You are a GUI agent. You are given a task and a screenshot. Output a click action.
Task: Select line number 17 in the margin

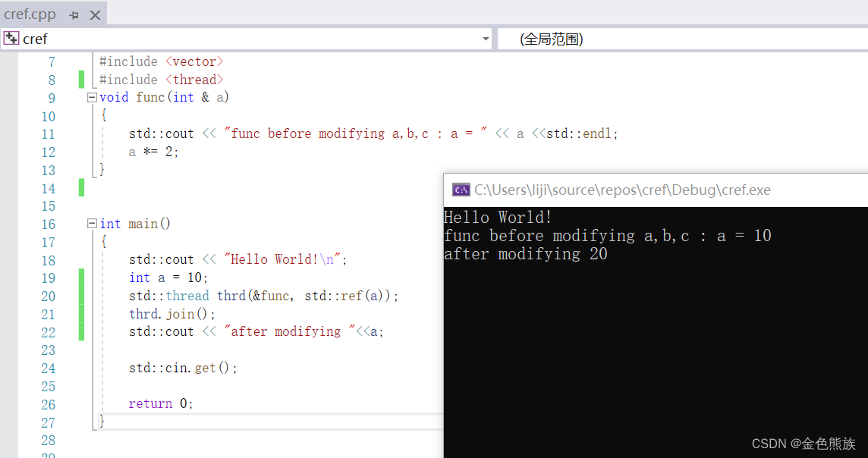coord(48,241)
